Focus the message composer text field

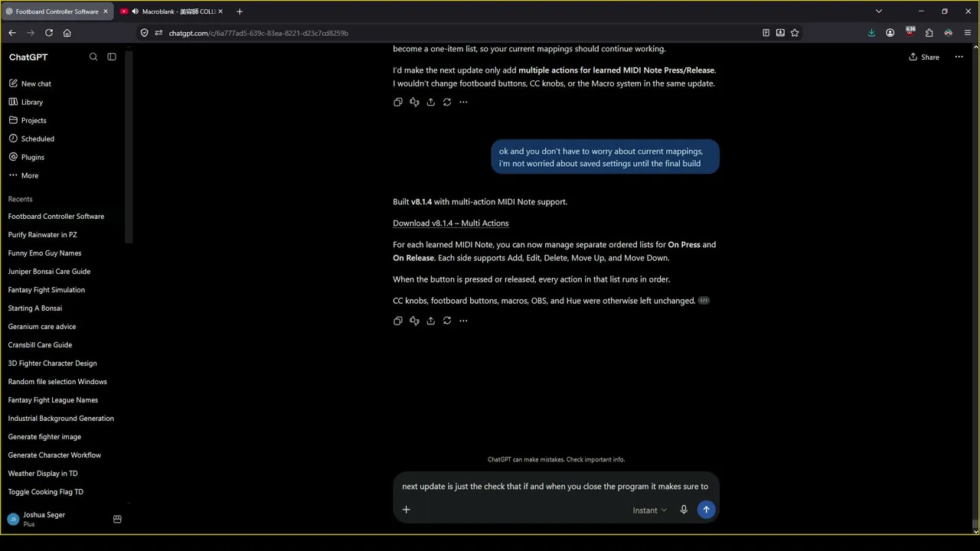[555, 486]
